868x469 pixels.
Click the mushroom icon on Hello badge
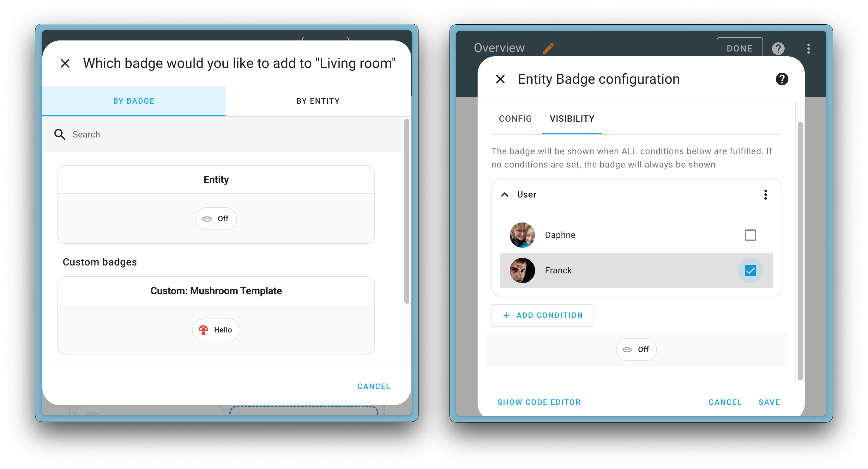click(x=203, y=330)
